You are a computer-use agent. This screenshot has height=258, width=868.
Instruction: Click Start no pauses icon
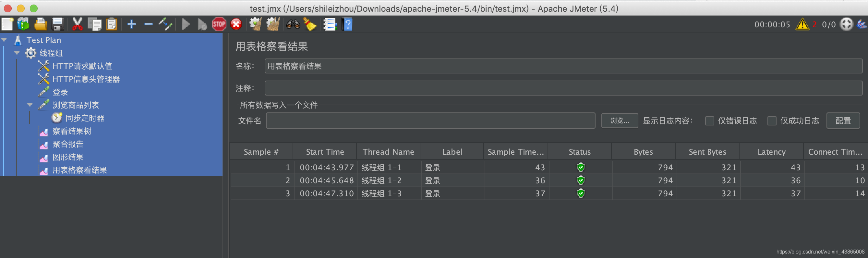coord(202,24)
